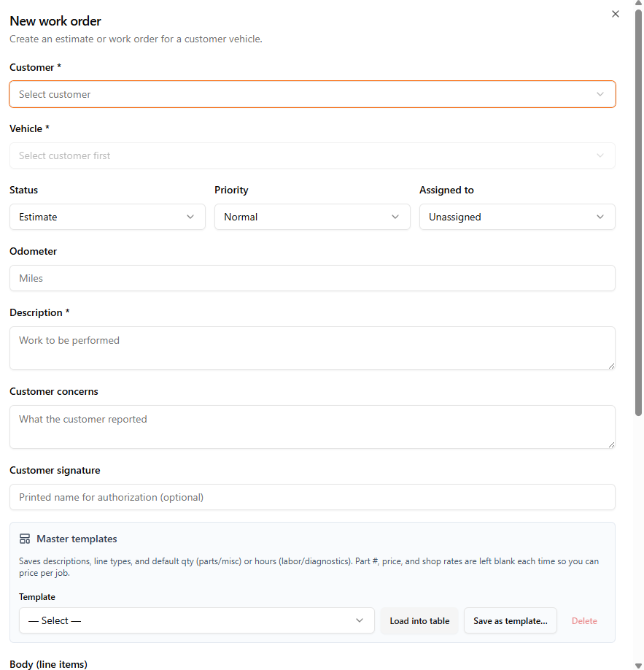Click the Master templates icon
The height and width of the screenshot is (670, 644).
click(25, 539)
